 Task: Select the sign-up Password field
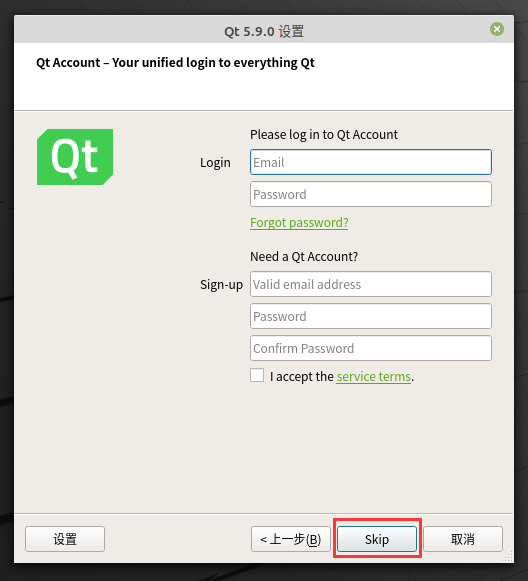point(371,316)
